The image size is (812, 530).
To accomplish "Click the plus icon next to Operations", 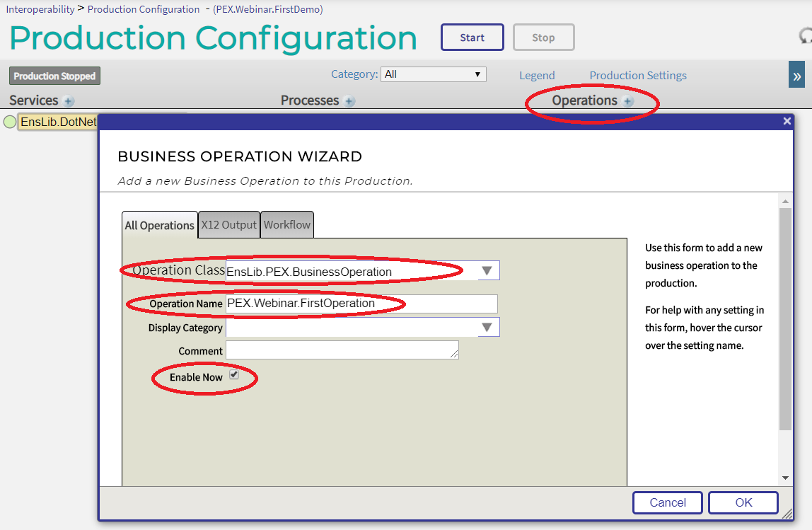I will click(x=628, y=101).
